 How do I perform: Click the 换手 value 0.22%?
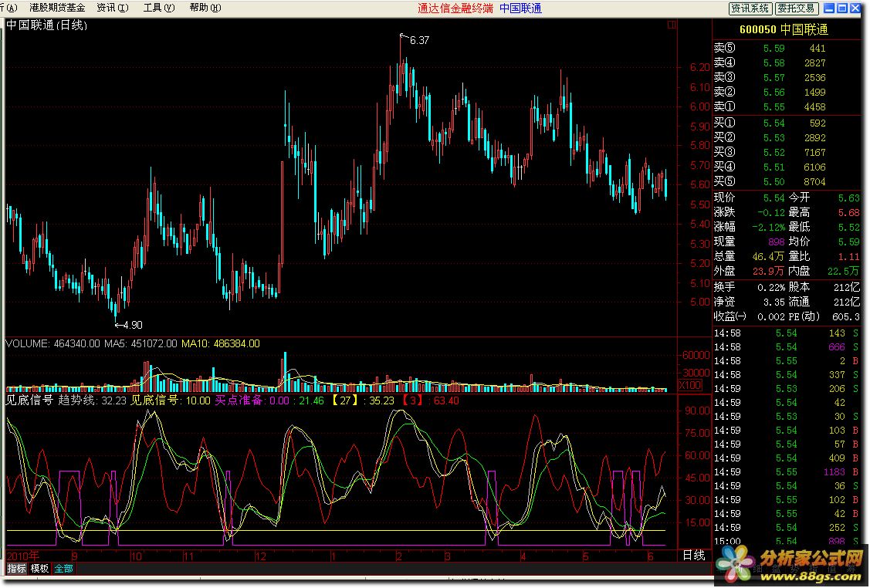click(771, 287)
